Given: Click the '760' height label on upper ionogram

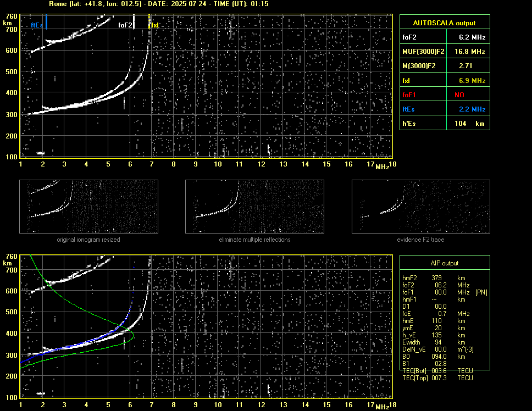Looking at the screenshot, I should [12, 16].
